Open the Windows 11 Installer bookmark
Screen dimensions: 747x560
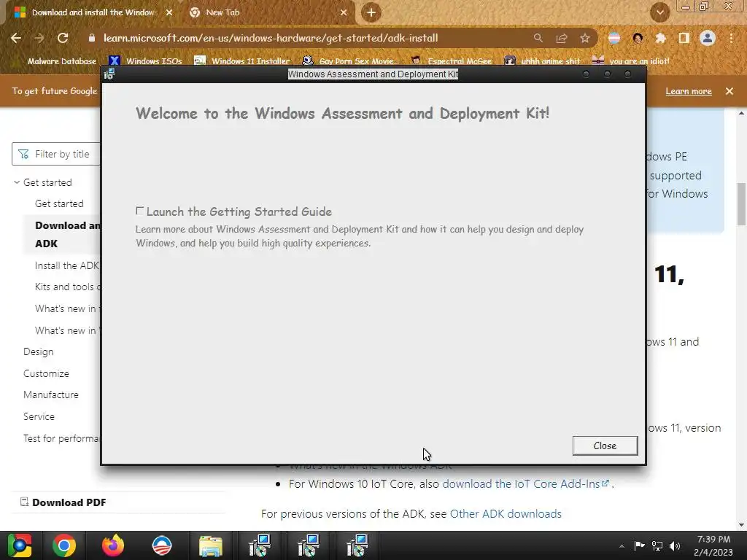click(x=242, y=61)
